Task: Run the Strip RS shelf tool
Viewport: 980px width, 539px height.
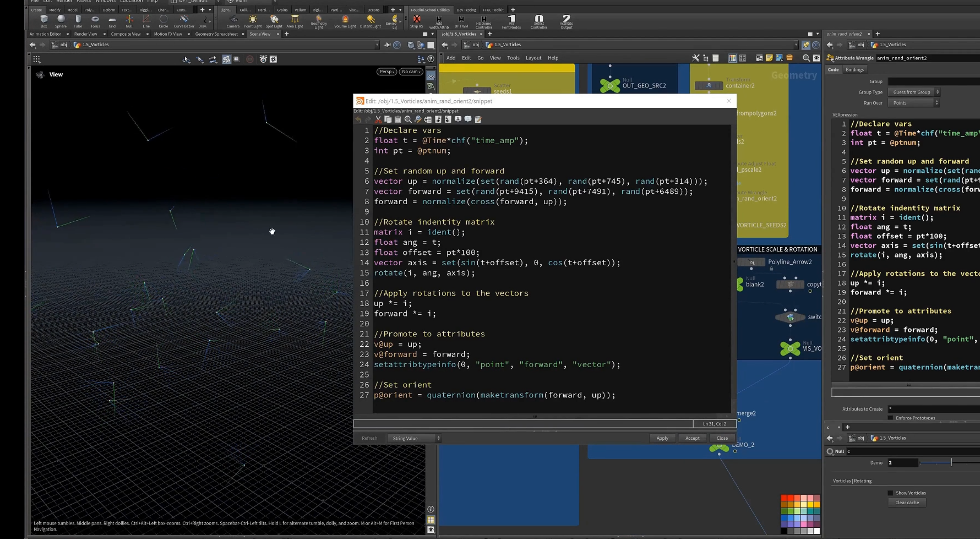Action: point(417,21)
